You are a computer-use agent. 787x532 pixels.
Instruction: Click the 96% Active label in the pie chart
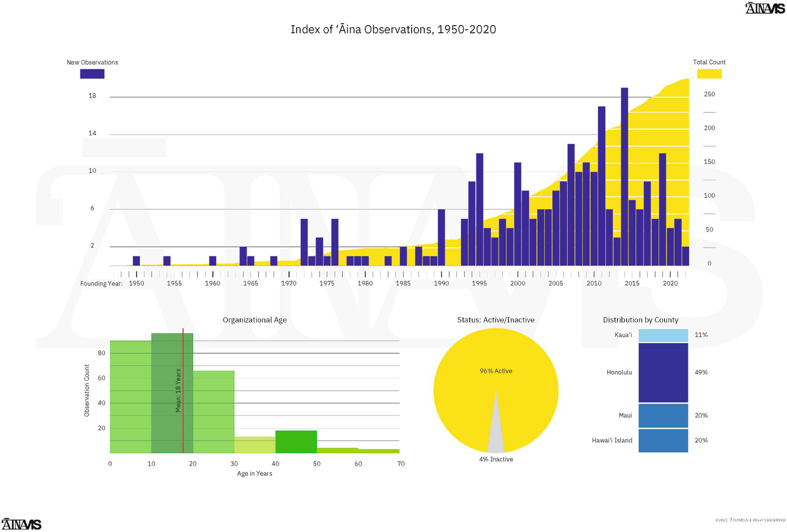pyautogui.click(x=496, y=371)
